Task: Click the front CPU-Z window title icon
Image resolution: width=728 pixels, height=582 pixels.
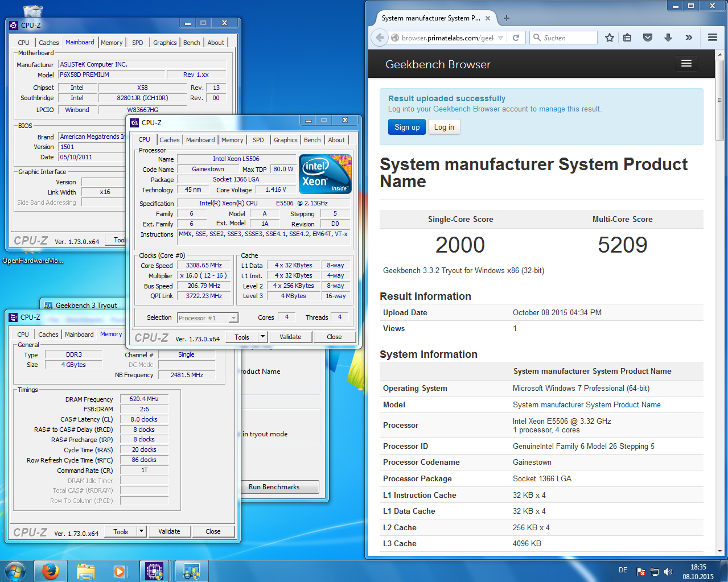Action: [x=134, y=122]
